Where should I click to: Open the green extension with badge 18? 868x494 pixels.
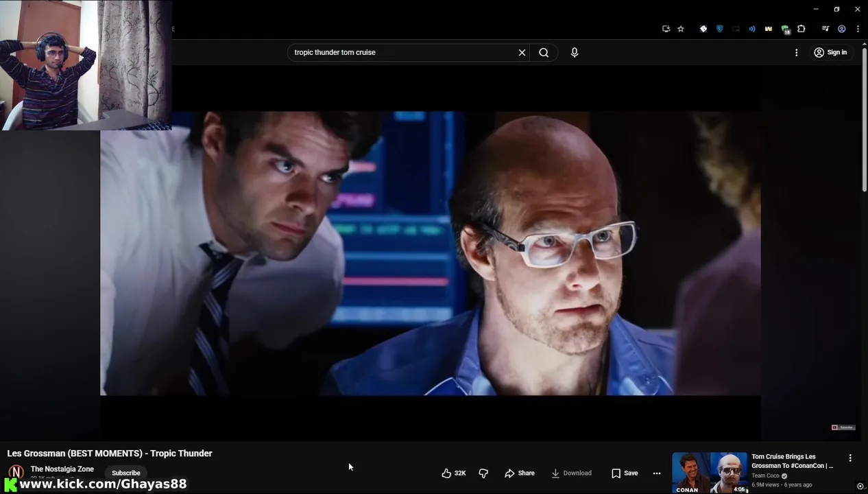click(x=786, y=30)
